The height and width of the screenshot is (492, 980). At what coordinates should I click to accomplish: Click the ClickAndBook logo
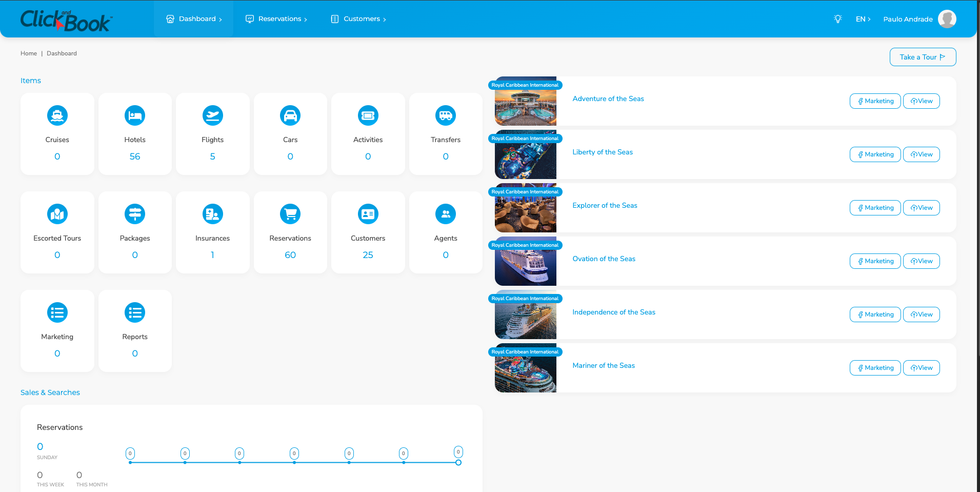tap(66, 21)
